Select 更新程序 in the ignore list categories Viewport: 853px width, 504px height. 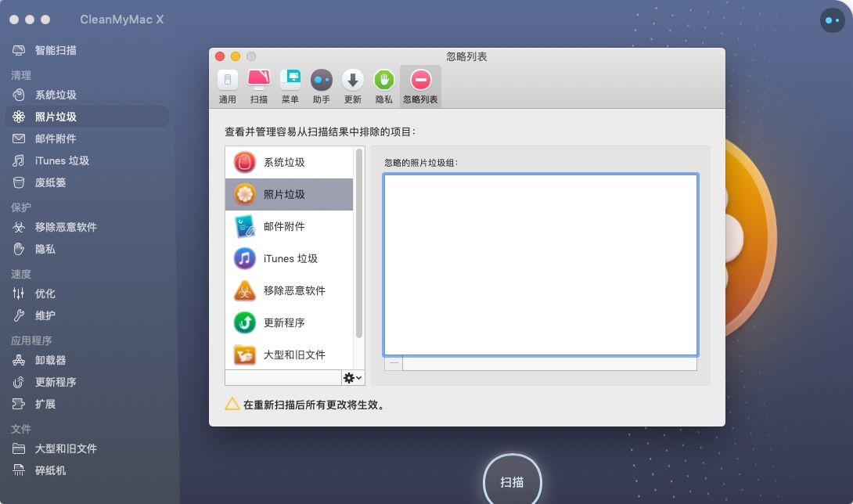point(289,322)
